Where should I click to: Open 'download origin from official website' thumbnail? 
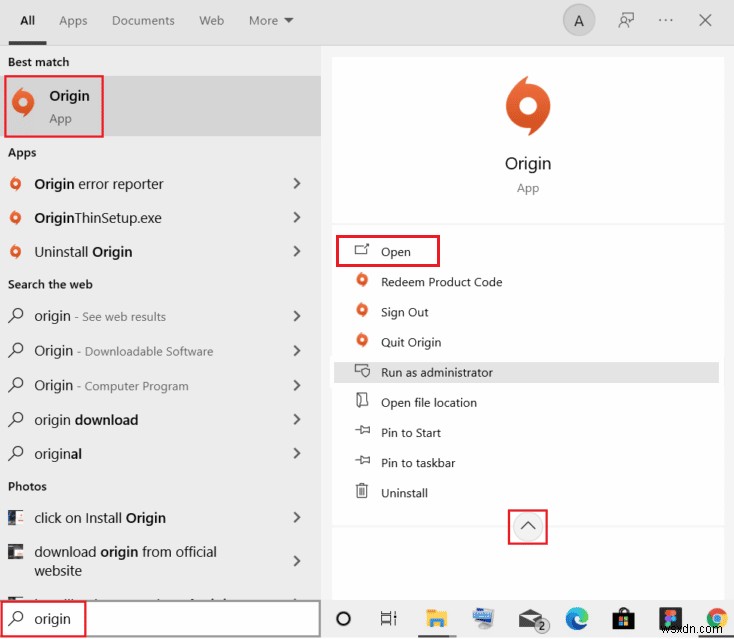point(15,551)
